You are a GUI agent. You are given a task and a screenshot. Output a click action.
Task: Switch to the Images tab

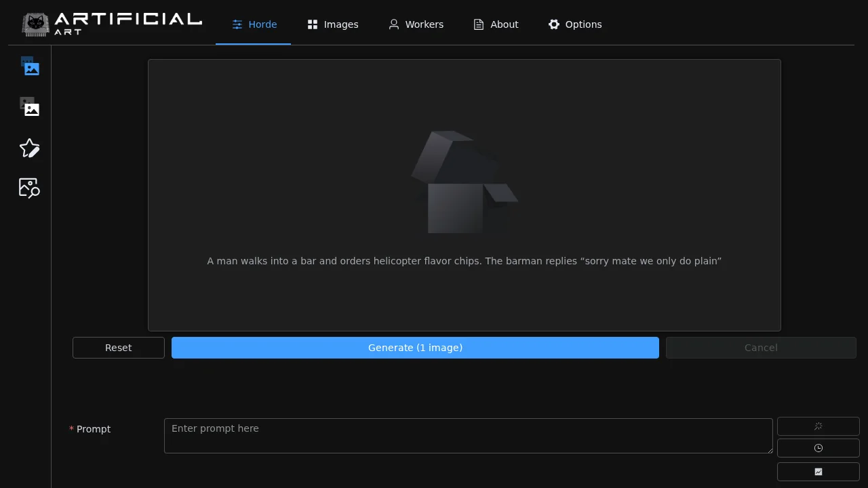click(x=333, y=24)
